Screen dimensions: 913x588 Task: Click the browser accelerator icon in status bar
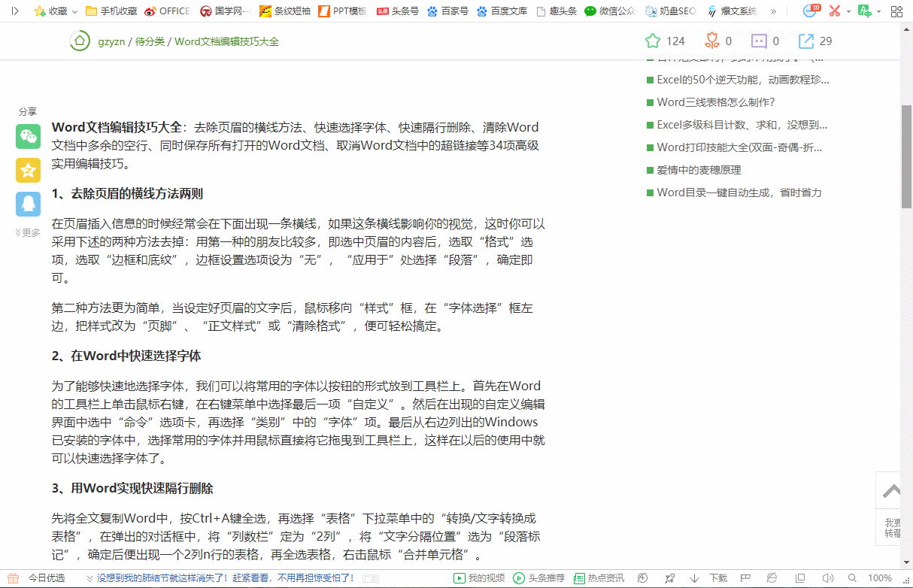[x=642, y=578]
